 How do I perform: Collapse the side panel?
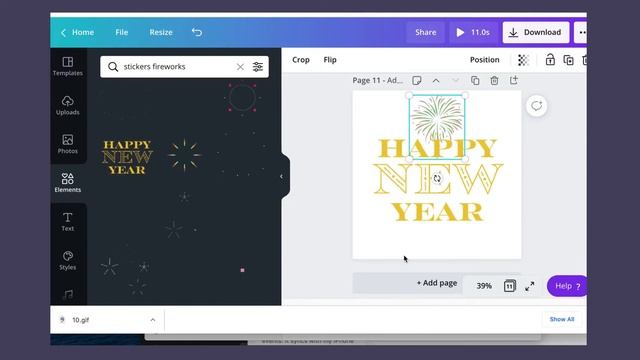282,176
